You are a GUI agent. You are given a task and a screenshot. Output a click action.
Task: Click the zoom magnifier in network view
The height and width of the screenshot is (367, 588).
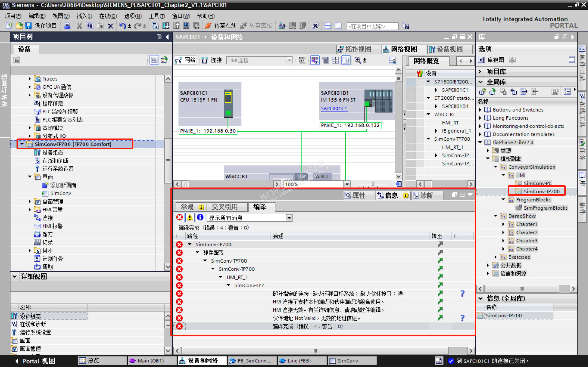click(357, 60)
